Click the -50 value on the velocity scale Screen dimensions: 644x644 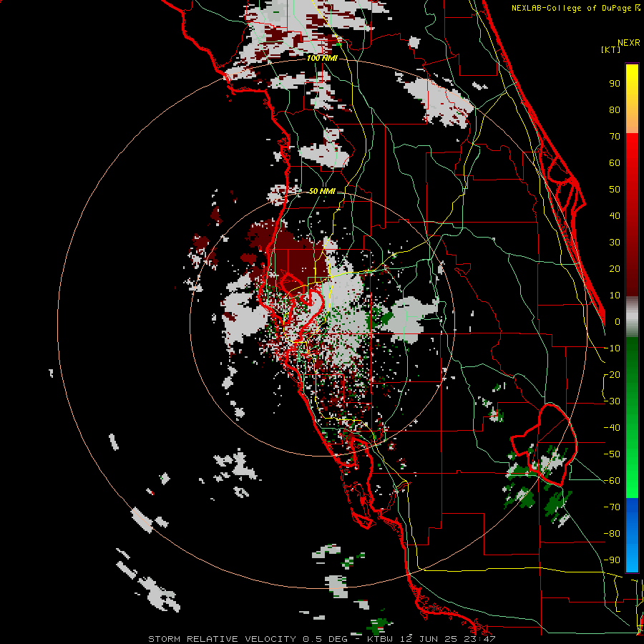coord(612,454)
